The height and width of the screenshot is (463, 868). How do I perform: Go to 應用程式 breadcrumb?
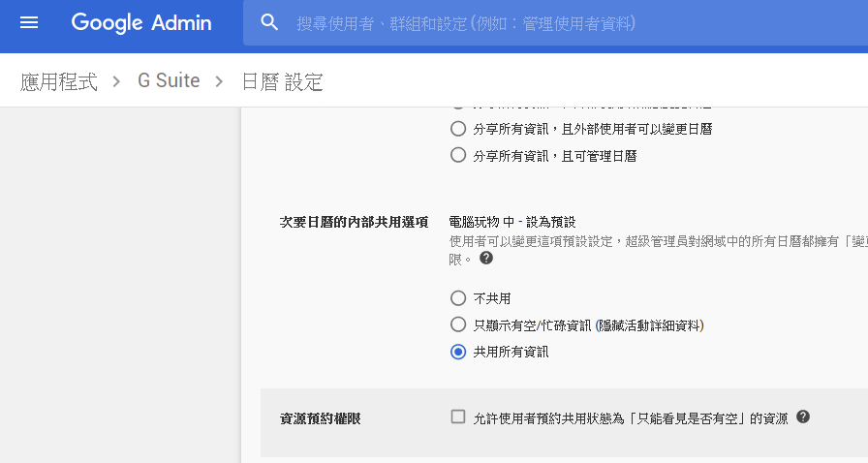[59, 81]
